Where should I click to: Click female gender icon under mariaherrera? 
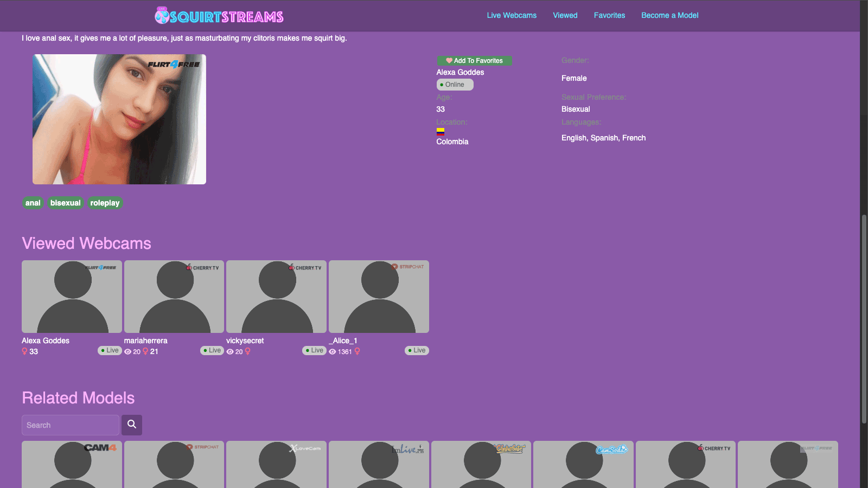point(145,351)
